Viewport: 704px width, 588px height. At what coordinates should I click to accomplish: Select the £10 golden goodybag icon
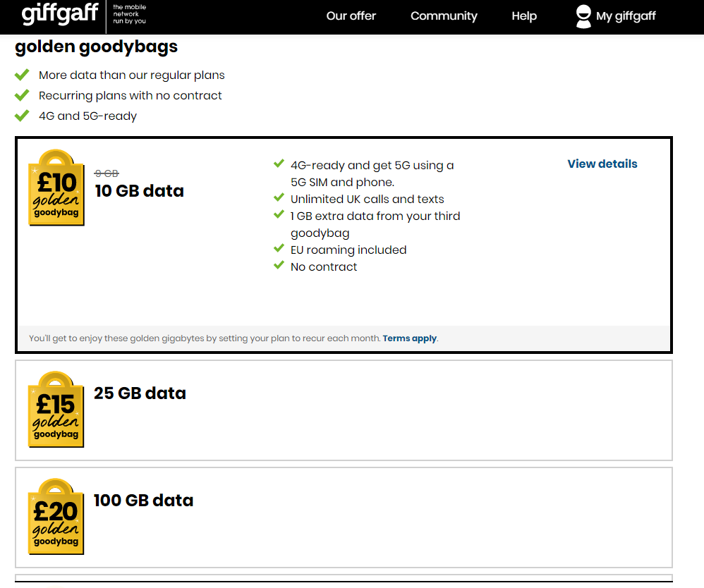coord(56,187)
